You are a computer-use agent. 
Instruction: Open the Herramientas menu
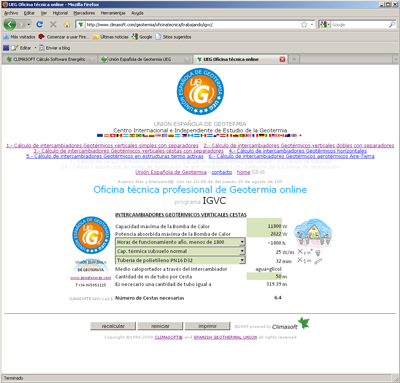tap(113, 13)
